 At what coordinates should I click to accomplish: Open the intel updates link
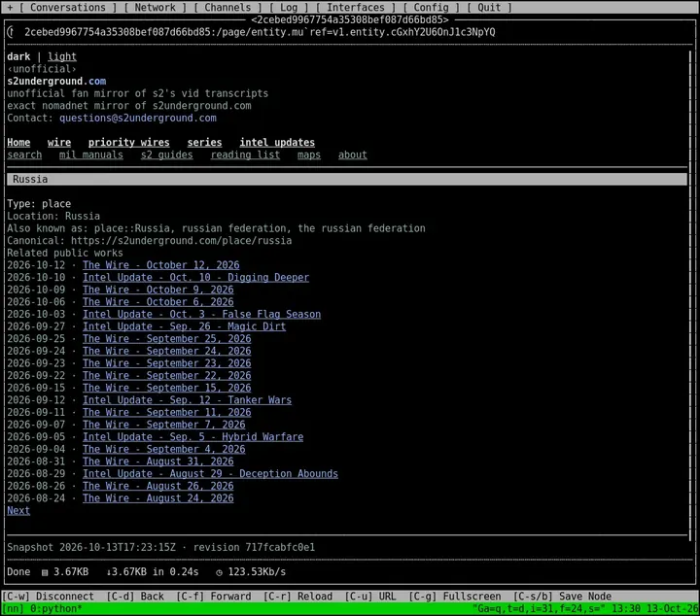277,142
